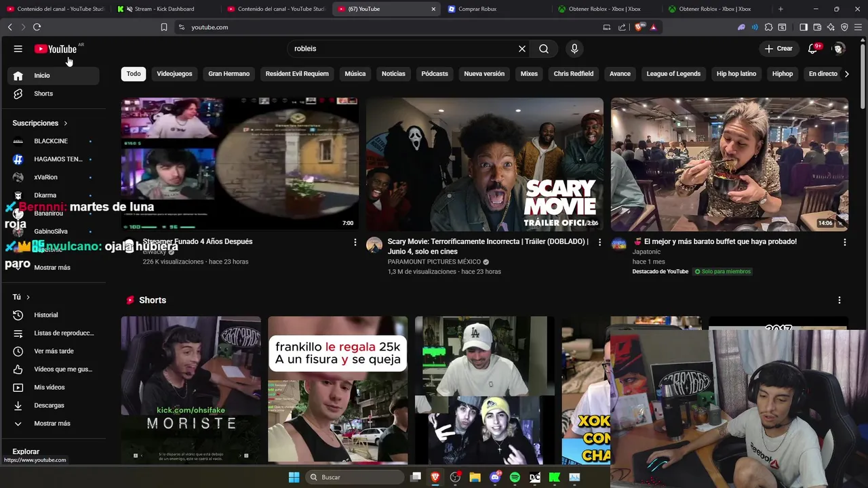Image resolution: width=868 pixels, height=488 pixels.
Task: Open the account avatar menu
Action: point(839,49)
